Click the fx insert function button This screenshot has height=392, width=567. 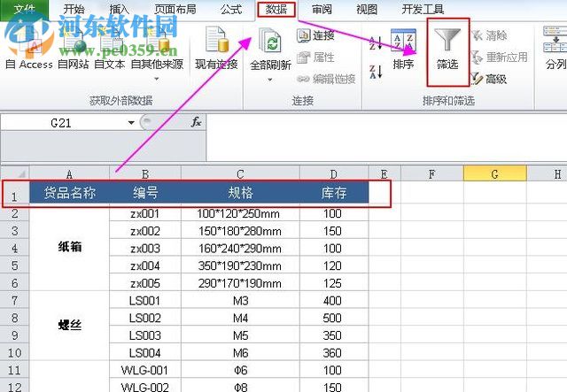pos(196,122)
